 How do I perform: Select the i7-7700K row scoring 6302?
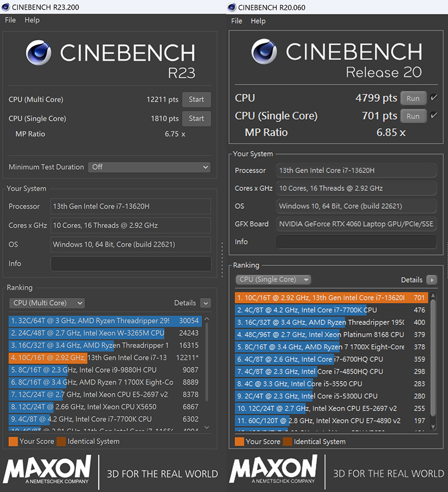[105, 419]
